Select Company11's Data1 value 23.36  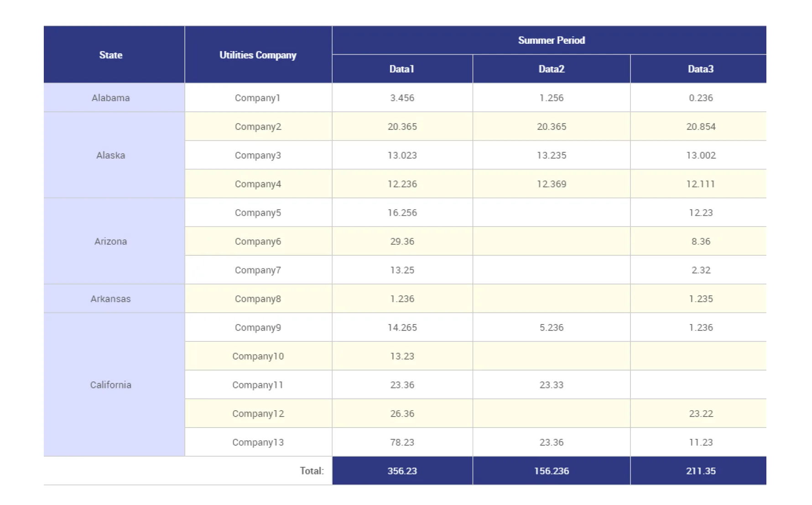click(402, 385)
